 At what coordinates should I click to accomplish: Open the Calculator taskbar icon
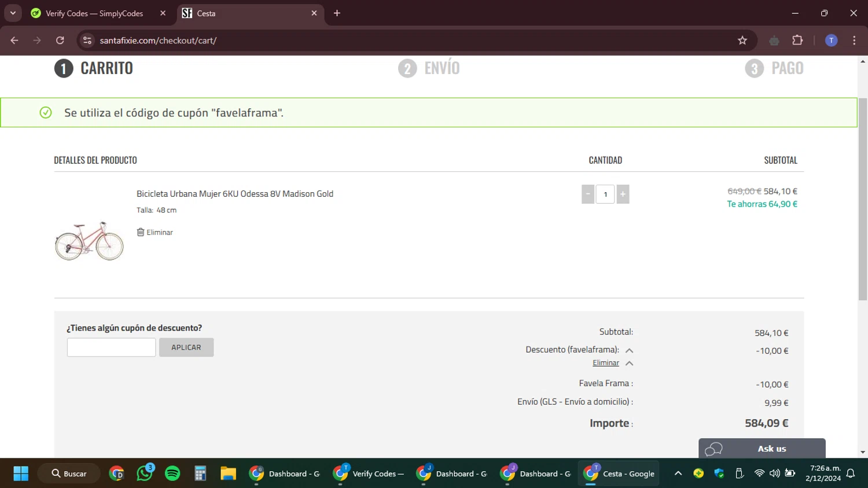200,474
